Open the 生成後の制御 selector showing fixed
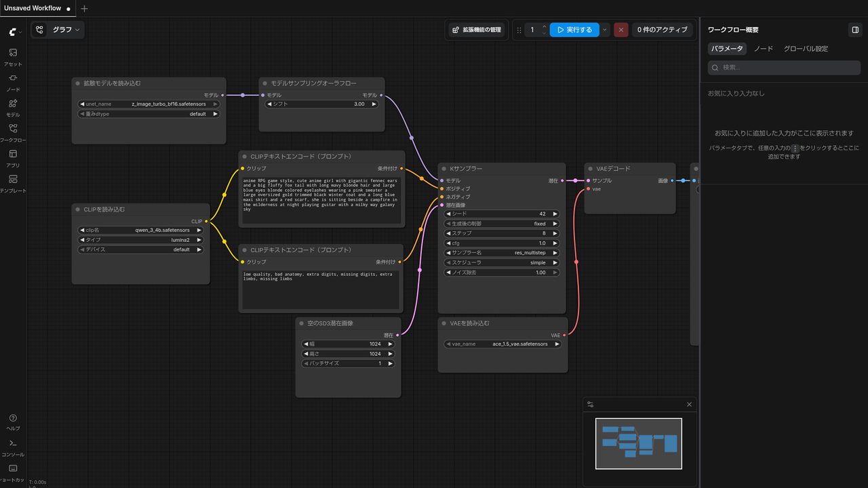Screen dimensions: 868x488 [x=502, y=224]
